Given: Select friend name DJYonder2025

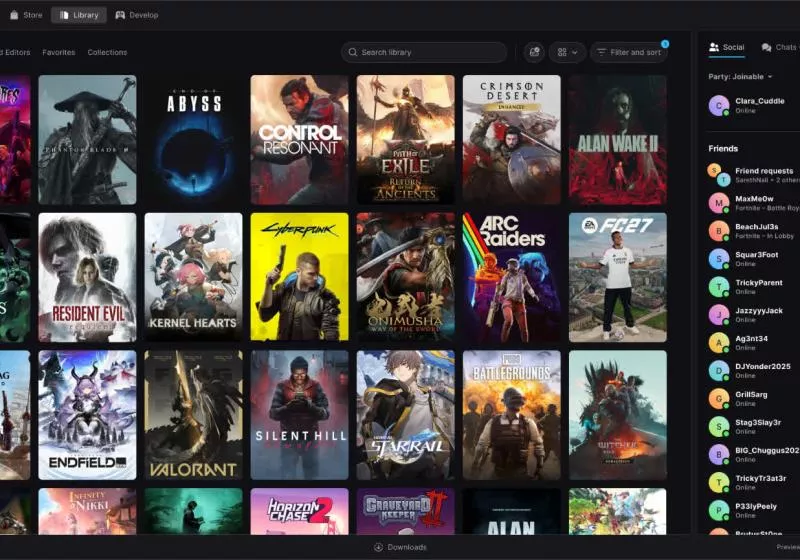Looking at the screenshot, I should [763, 366].
